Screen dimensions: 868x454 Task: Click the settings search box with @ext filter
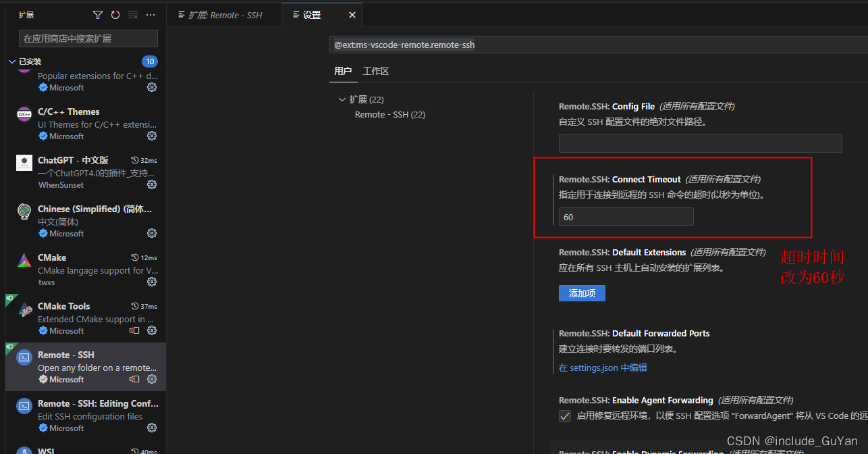point(599,45)
